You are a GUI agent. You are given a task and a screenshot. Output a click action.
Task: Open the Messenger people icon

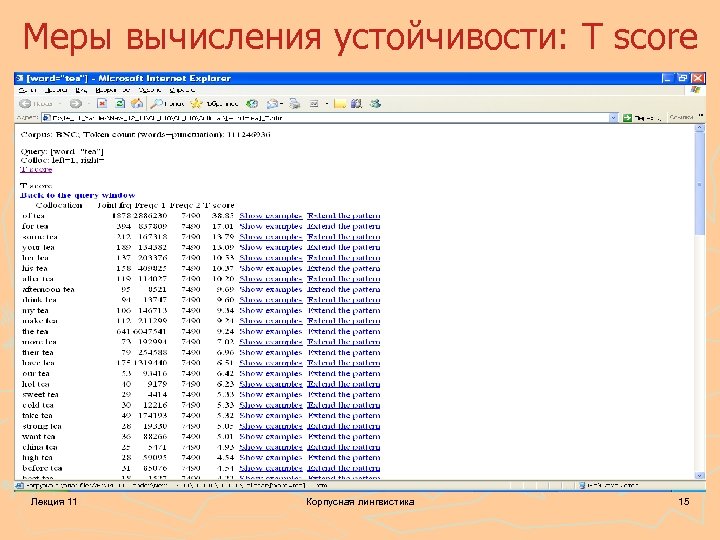[376, 104]
